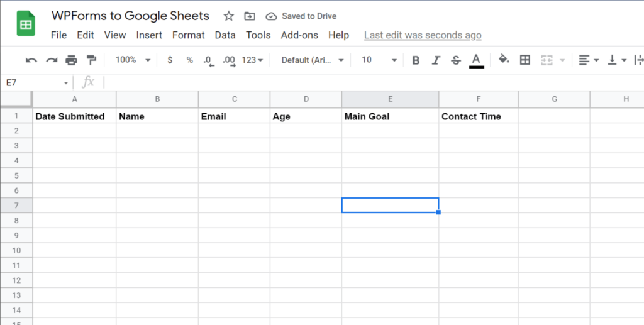Select column D header
644x325 pixels.
pyautogui.click(x=306, y=99)
